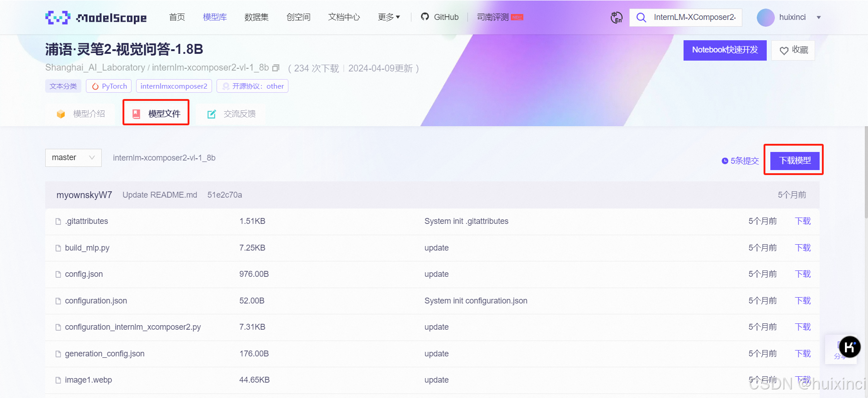The width and height of the screenshot is (868, 398).
Task: Click Notebook快速开发 button
Action: click(725, 50)
